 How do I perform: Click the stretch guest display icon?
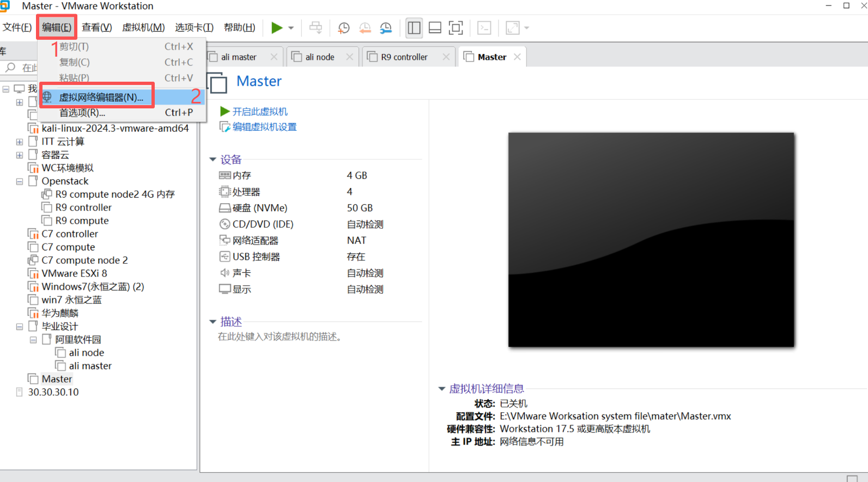click(513, 28)
